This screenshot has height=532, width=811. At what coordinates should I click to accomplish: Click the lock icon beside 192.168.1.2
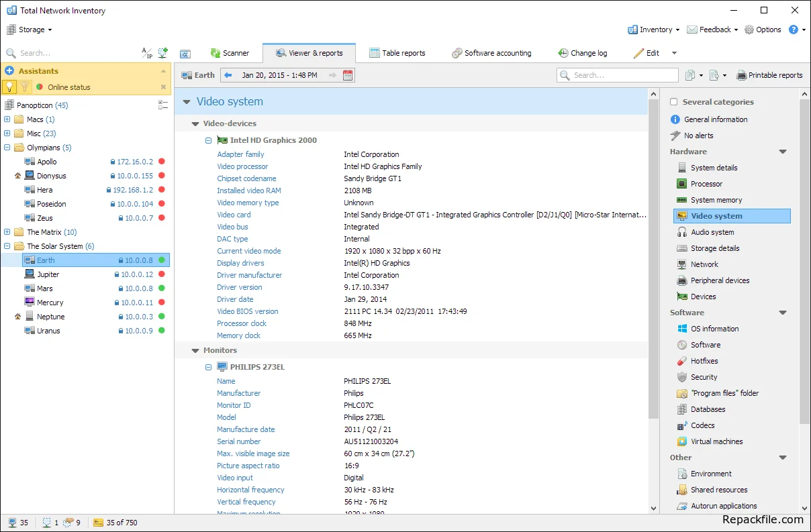(108, 190)
